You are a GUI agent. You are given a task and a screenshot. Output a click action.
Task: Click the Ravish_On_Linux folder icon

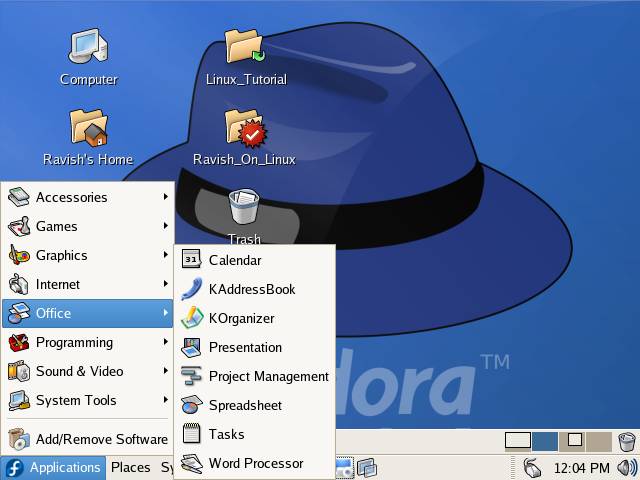(245, 128)
